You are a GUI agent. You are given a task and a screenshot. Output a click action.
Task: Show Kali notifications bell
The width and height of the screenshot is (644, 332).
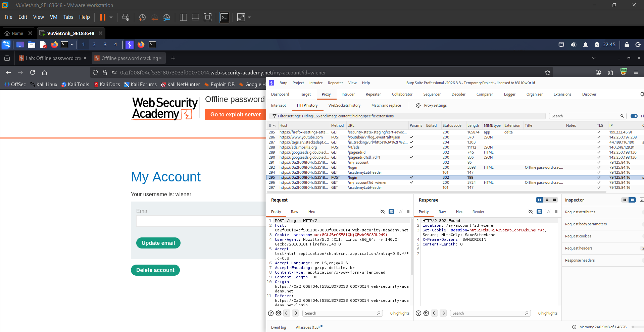[x=586, y=45]
